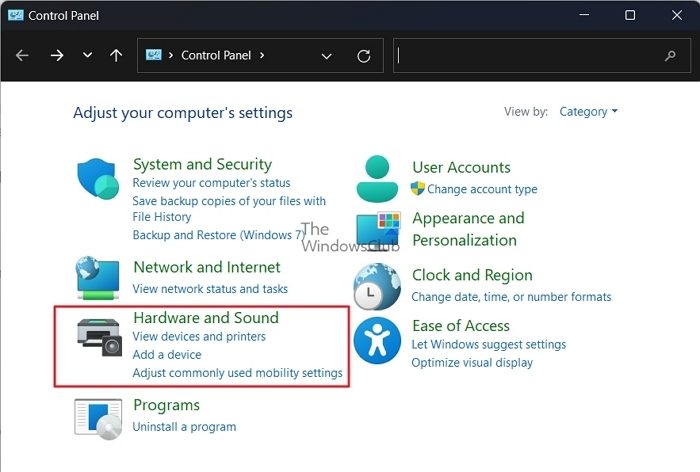
Task: Open Hardware and Sound category heading
Action: [x=206, y=317]
